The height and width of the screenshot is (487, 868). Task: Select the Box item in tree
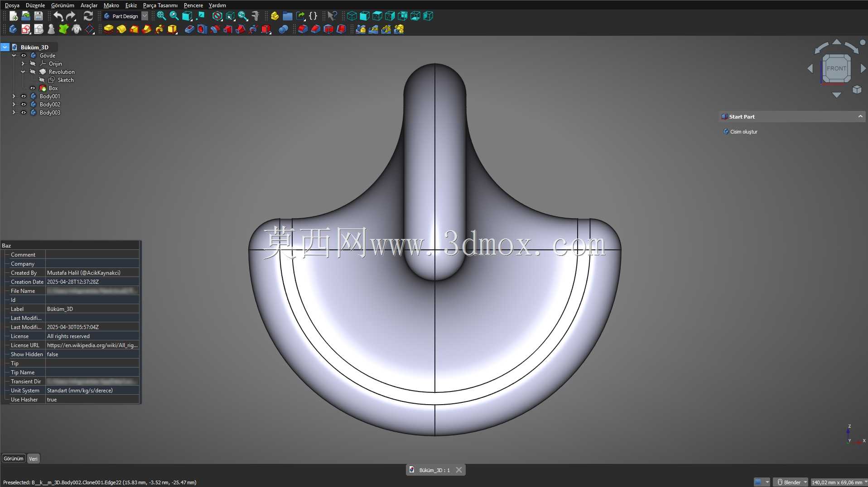point(53,88)
